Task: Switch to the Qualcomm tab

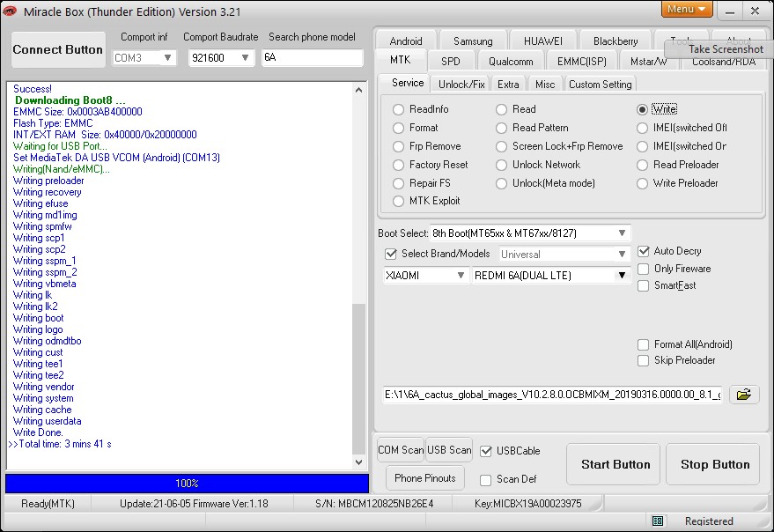Action: click(511, 62)
